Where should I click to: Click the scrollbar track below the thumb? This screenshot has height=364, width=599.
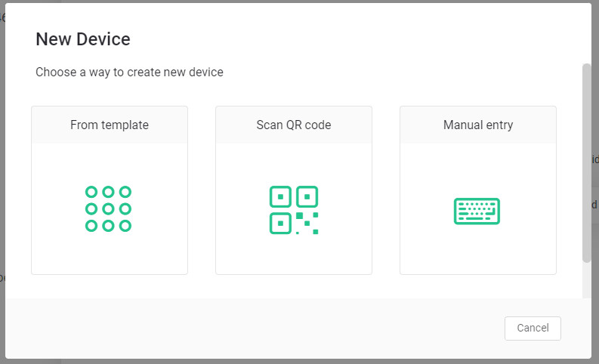(x=587, y=281)
